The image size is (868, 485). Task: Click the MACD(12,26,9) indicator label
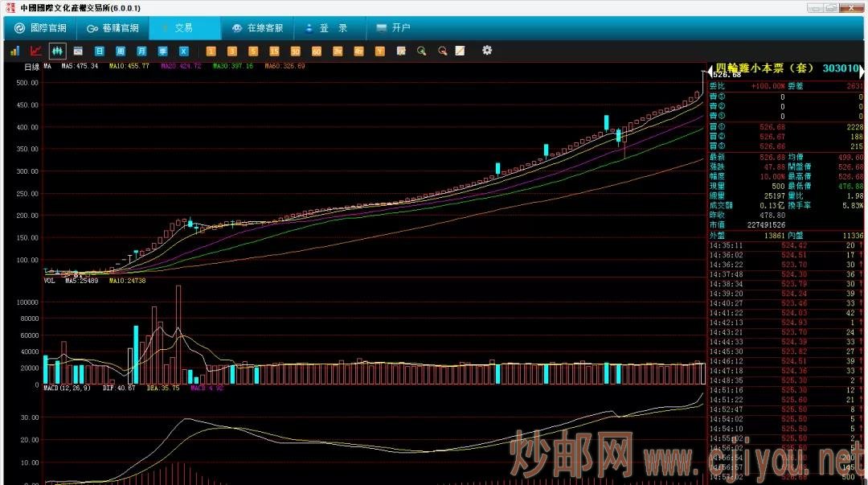click(68, 388)
